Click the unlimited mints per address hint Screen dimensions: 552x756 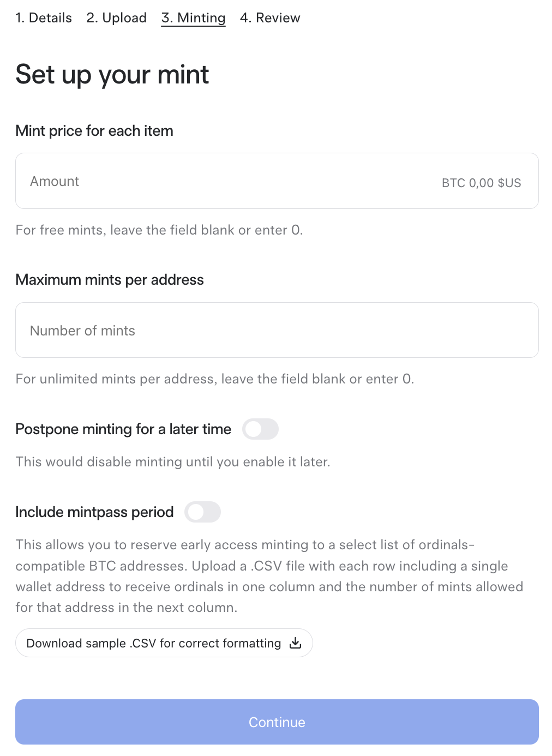(215, 379)
